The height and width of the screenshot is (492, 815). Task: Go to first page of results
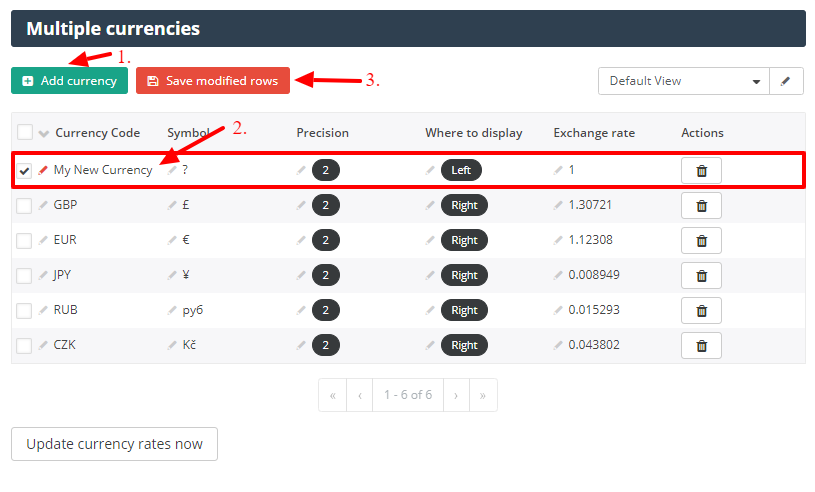(333, 395)
